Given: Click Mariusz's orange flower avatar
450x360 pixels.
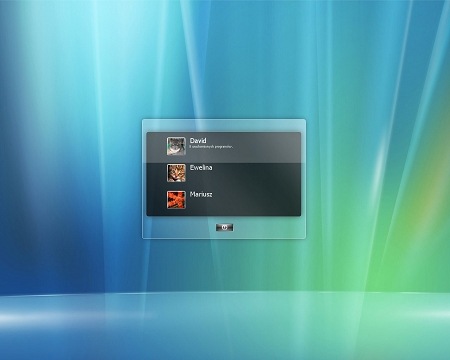Looking at the screenshot, I should (x=176, y=200).
